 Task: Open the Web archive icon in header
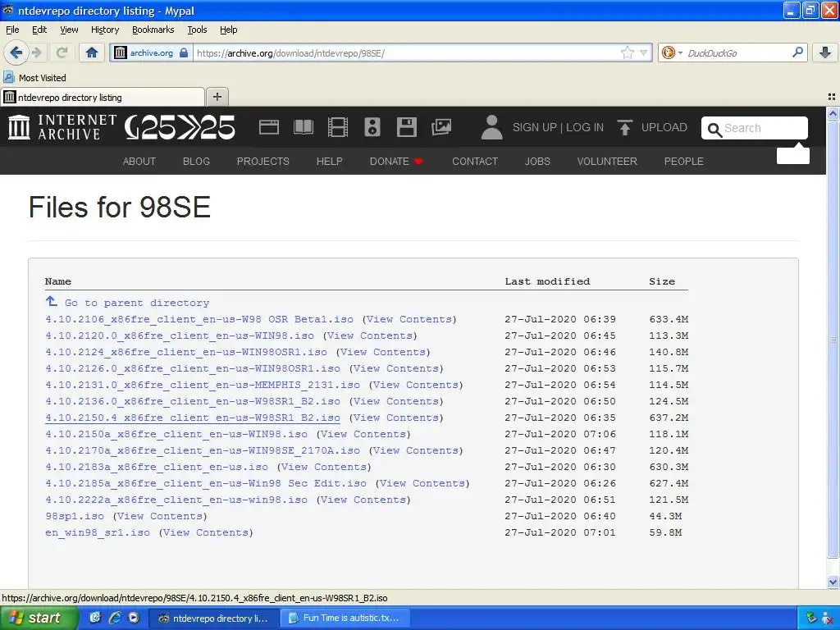269,127
